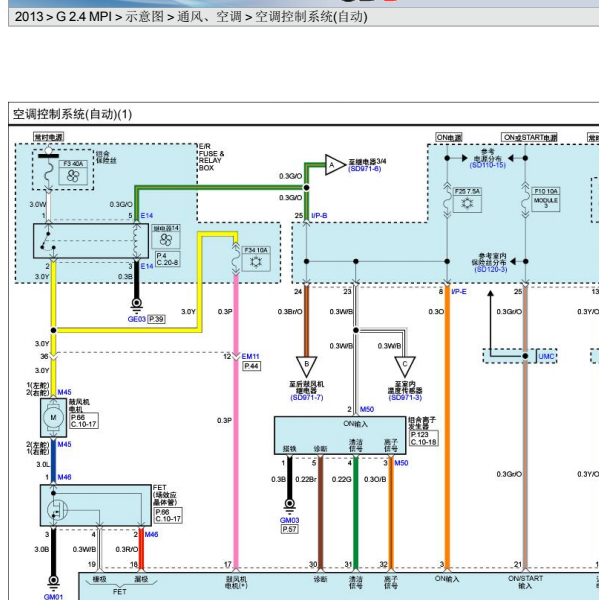This screenshot has width=599, height=600.
Task: Click the GE03 ground symbol
Action: (x=137, y=304)
